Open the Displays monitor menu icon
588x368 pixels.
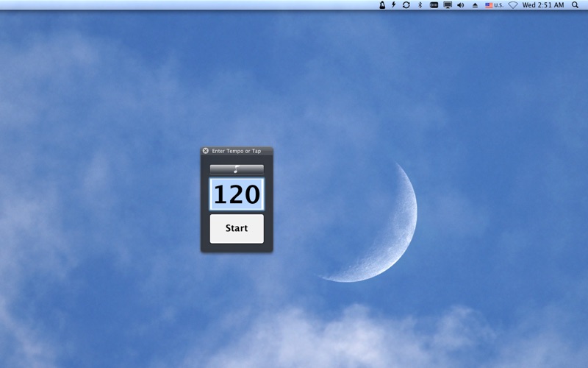(x=448, y=5)
